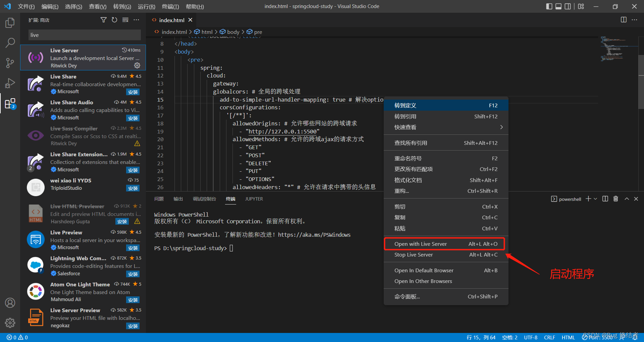644x342 pixels.
Task: Click the UTF-8 encoding status item
Action: (x=531, y=338)
